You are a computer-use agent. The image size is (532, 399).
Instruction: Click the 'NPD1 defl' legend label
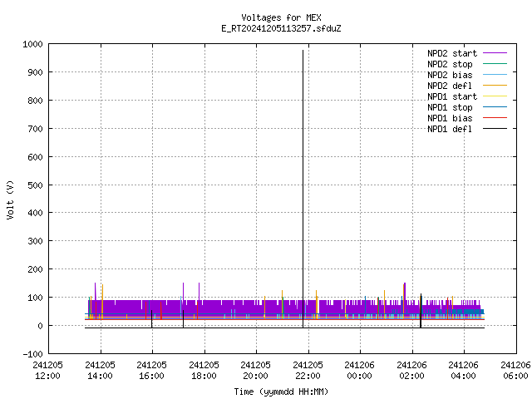pos(450,130)
